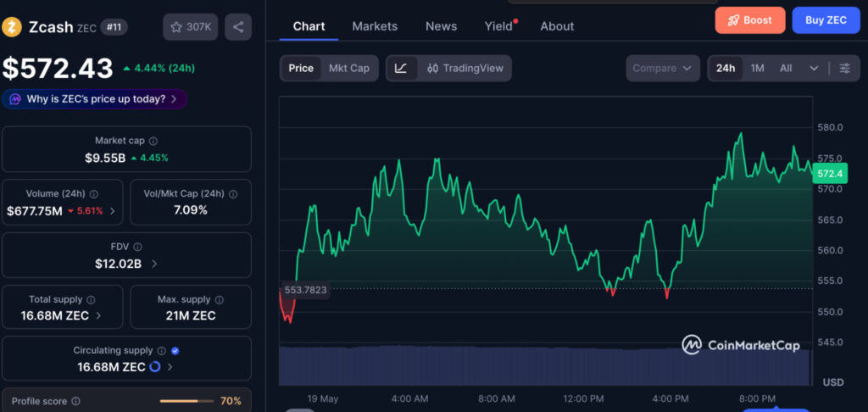Image resolution: width=868 pixels, height=412 pixels.
Task: Click the $9.55B market cap value
Action: pos(105,158)
